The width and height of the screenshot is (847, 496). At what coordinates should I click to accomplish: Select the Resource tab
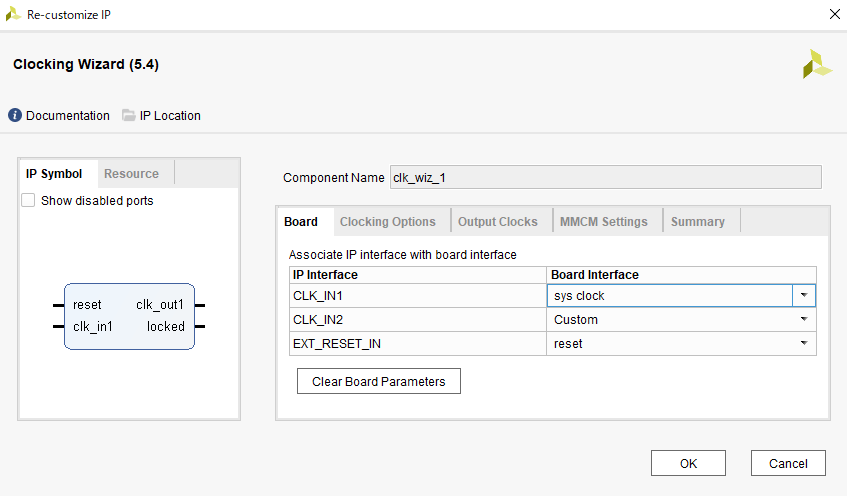[131, 173]
